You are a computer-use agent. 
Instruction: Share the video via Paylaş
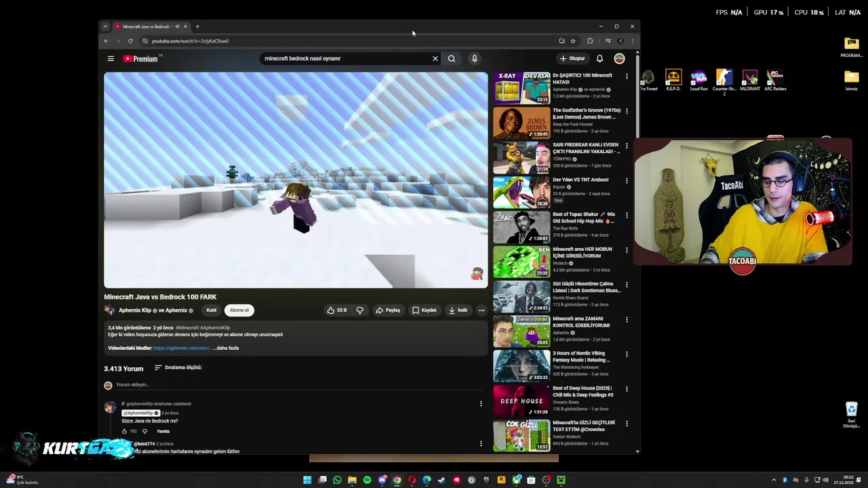388,310
